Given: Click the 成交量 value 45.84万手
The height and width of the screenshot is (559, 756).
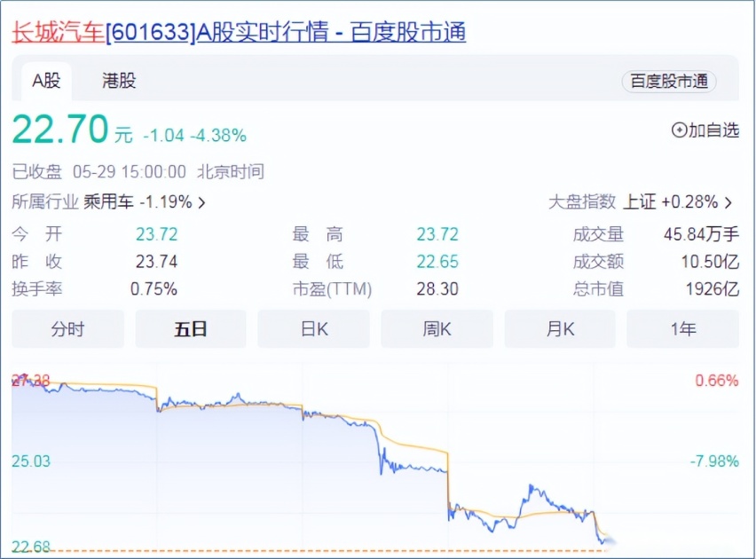Looking at the screenshot, I should 701,234.
